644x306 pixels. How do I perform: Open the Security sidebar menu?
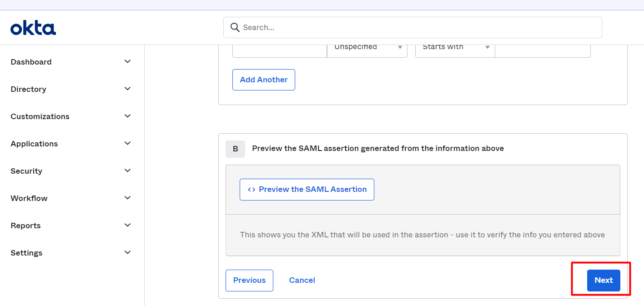click(26, 171)
